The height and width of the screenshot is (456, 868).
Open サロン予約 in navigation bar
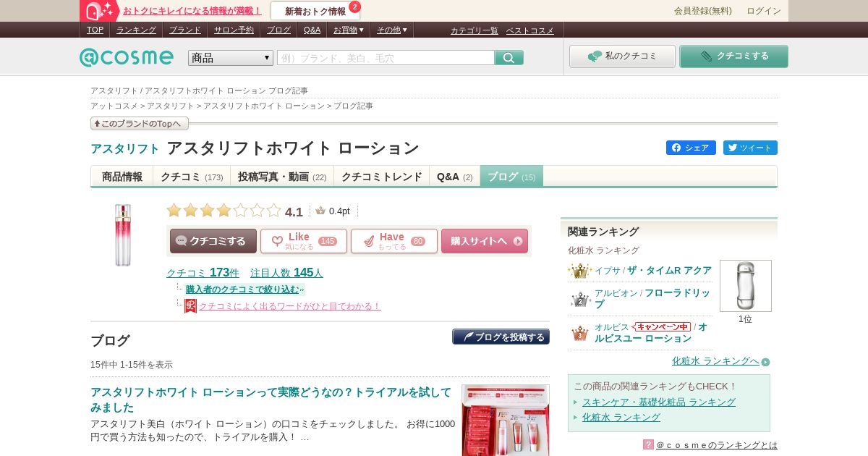(x=234, y=30)
